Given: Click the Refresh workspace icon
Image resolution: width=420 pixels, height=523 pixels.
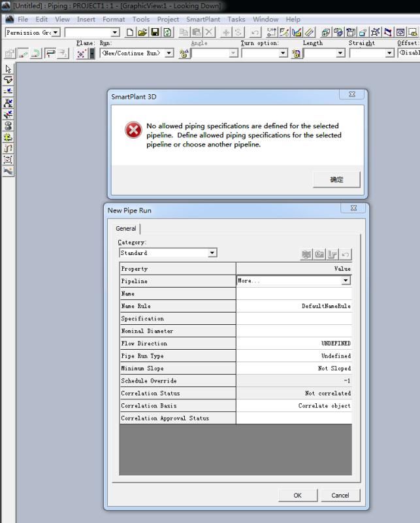Looking at the screenshot, I should (x=167, y=32).
